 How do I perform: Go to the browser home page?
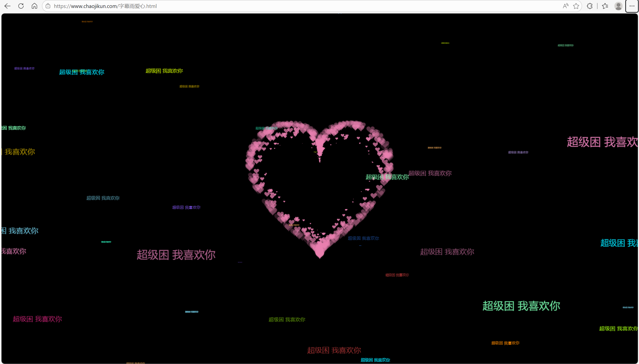34,6
